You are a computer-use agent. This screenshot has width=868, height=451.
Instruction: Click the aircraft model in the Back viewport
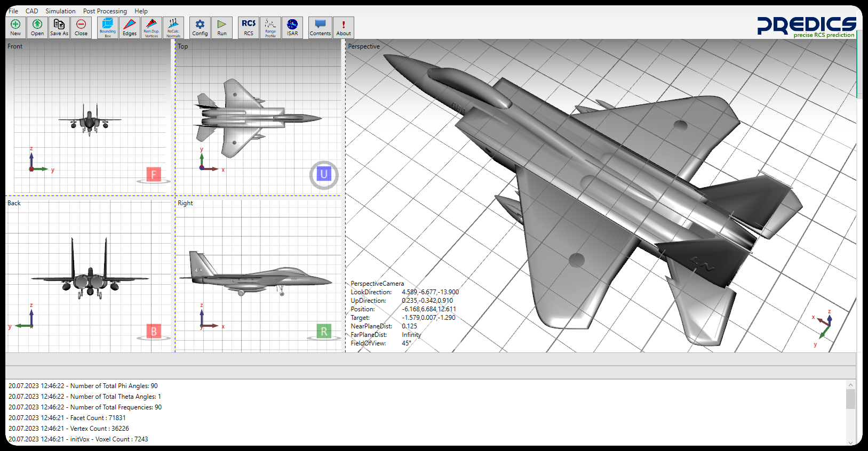pos(90,269)
